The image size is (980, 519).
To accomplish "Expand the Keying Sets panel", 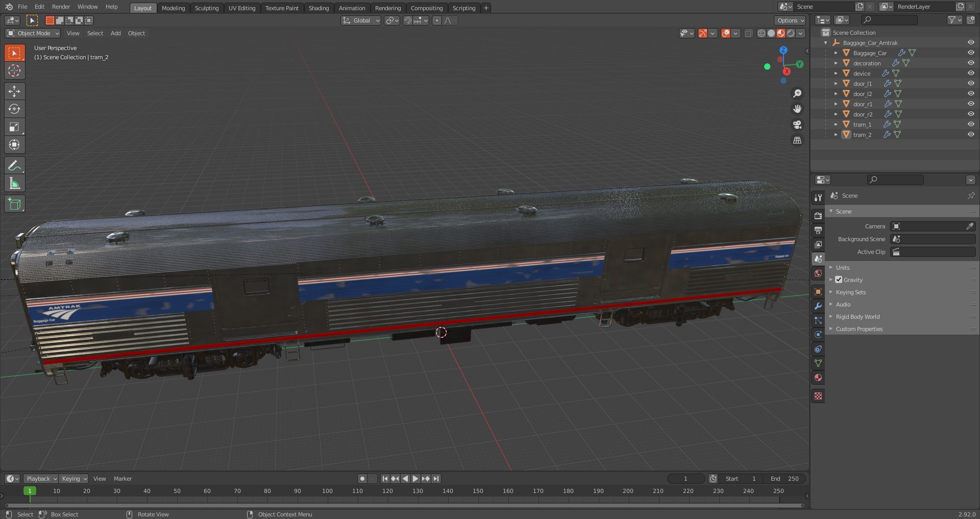I will [851, 292].
